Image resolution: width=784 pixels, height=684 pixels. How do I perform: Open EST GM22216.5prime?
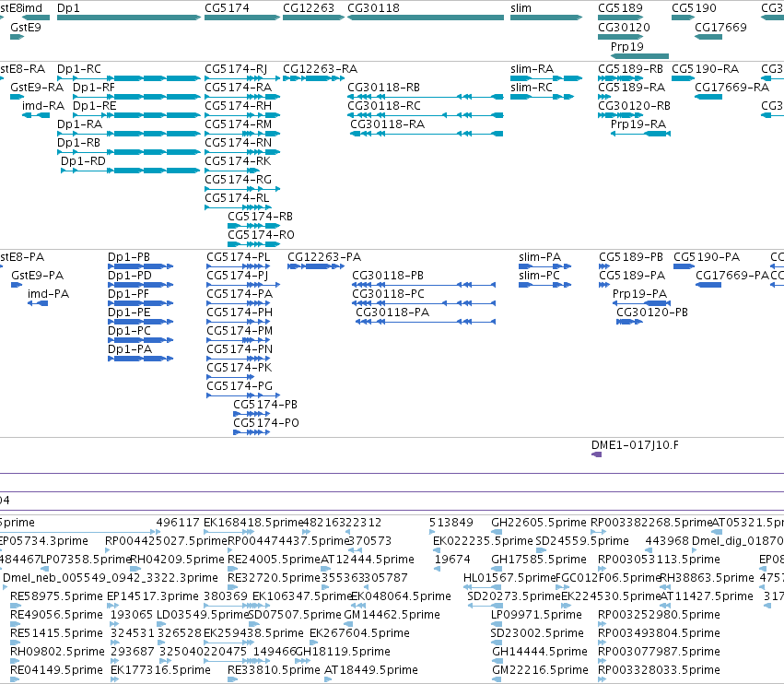coord(497,679)
